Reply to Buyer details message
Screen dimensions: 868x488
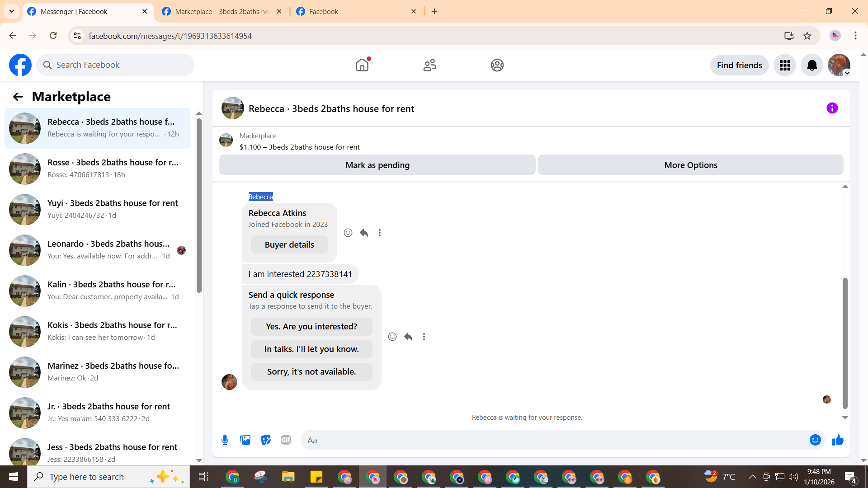364,233
